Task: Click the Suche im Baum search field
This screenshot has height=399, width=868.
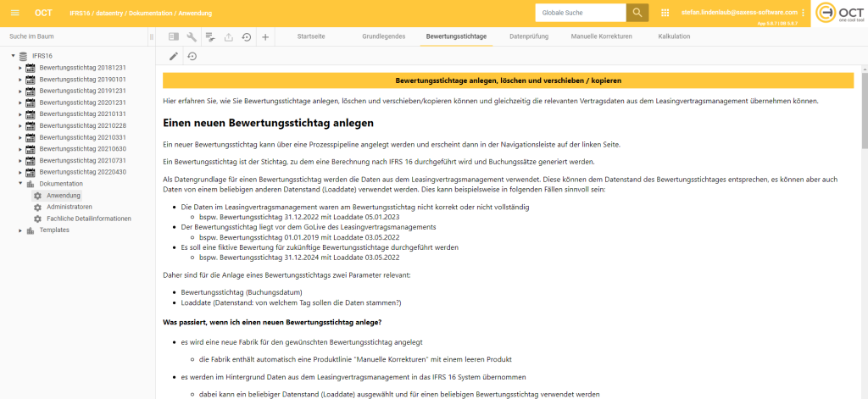Action: [75, 36]
